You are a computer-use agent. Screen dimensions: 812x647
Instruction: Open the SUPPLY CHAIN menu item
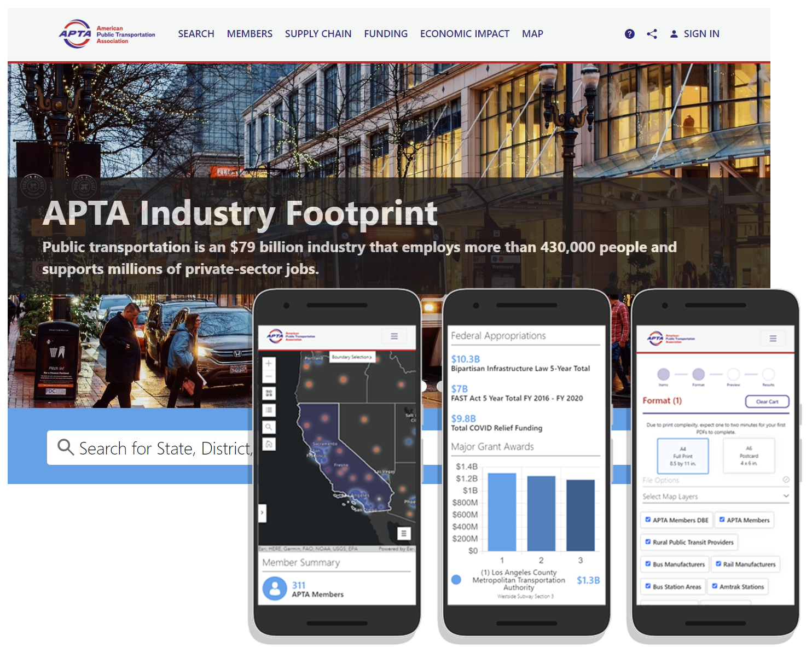[x=318, y=34]
